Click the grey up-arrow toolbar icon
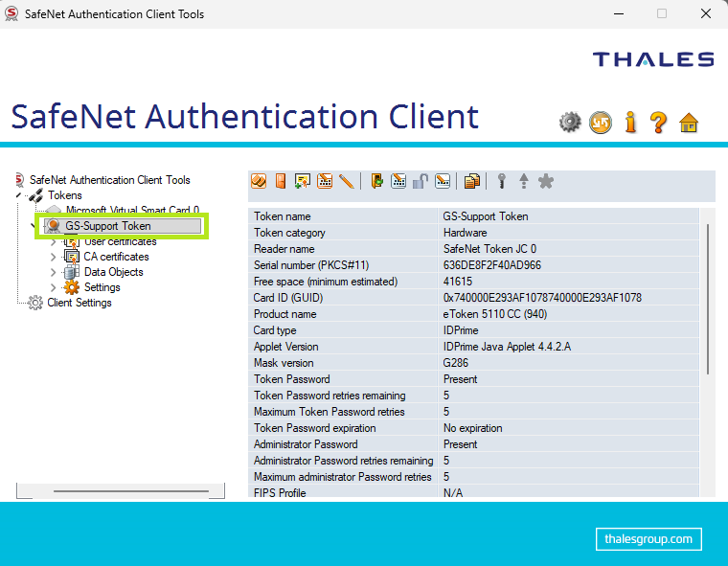The image size is (728, 566). click(x=524, y=181)
